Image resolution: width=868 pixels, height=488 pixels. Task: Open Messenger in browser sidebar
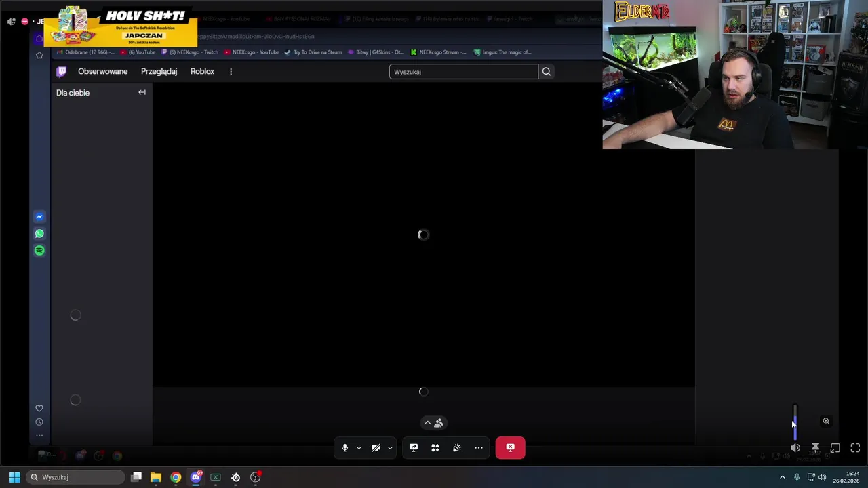(39, 217)
